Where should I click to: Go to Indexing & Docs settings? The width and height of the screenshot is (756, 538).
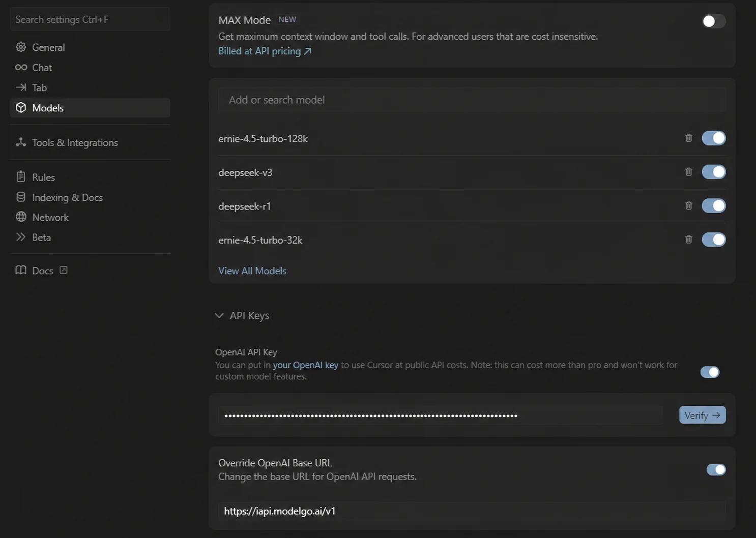90,197
